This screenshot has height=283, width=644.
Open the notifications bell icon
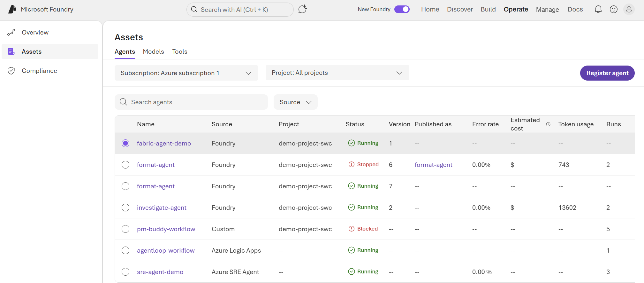(x=598, y=9)
